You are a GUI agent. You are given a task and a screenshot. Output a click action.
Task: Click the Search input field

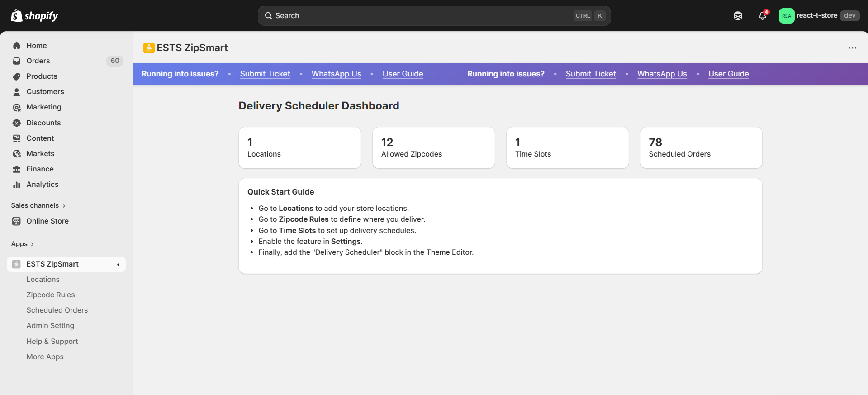[421, 16]
